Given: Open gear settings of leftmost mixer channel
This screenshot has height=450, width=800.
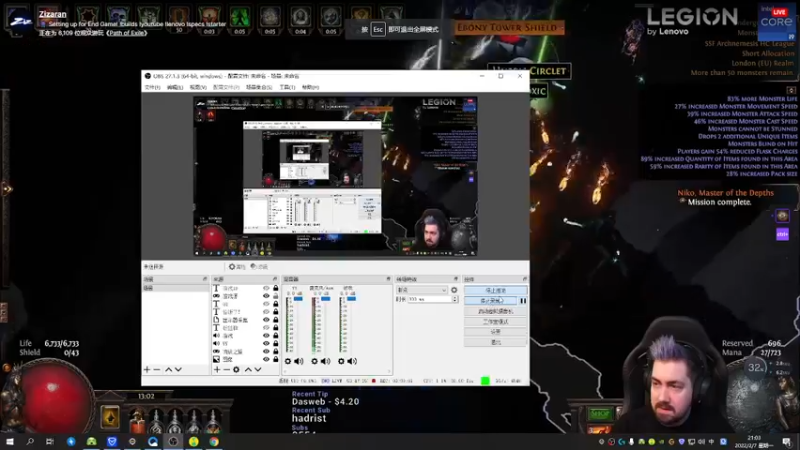Looking at the screenshot, I should pyautogui.click(x=288, y=361).
